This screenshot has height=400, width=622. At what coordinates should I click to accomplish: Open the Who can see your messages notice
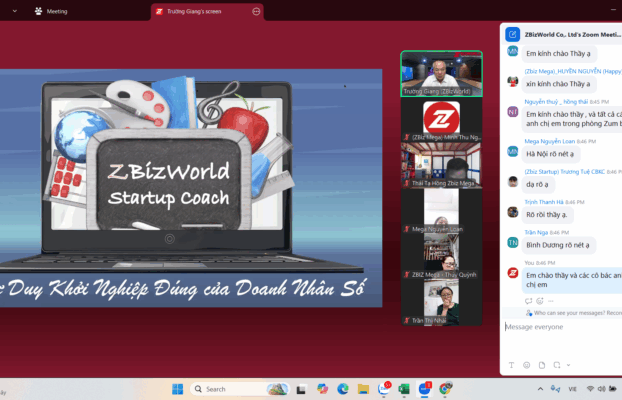click(x=574, y=313)
